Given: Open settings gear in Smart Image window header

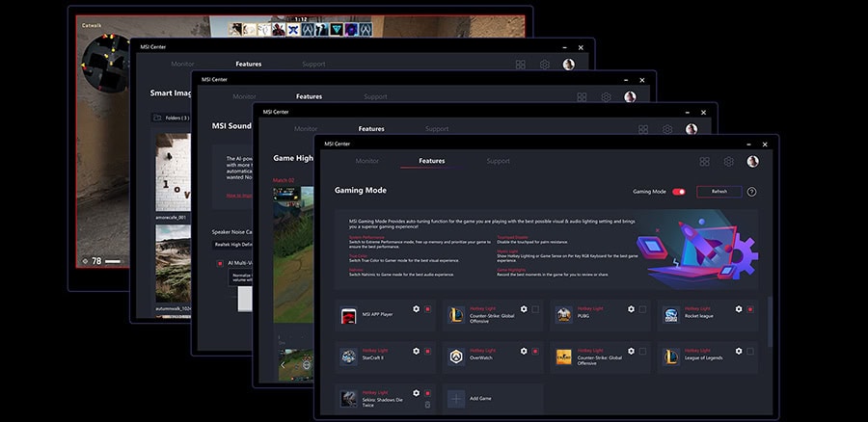Looking at the screenshot, I should click(x=545, y=65).
